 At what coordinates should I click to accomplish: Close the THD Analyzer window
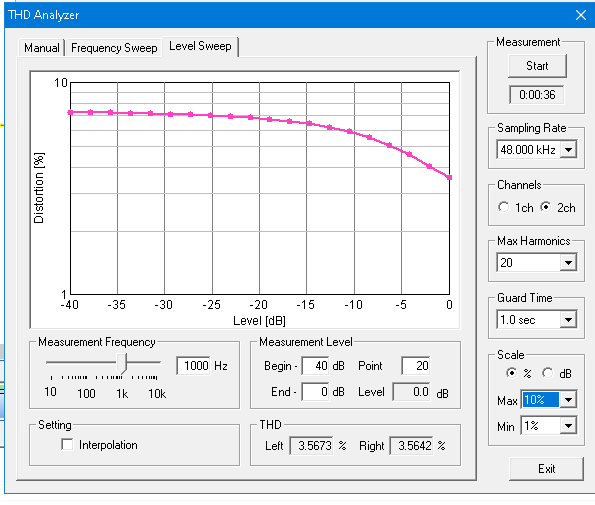(581, 15)
